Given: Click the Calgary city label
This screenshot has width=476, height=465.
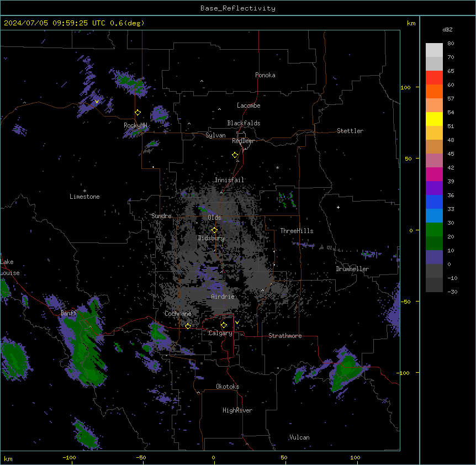Looking at the screenshot, I should click(x=220, y=333).
